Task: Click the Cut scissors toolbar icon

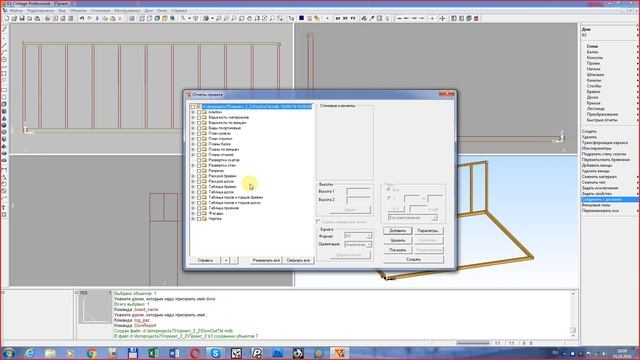Action: [97, 18]
